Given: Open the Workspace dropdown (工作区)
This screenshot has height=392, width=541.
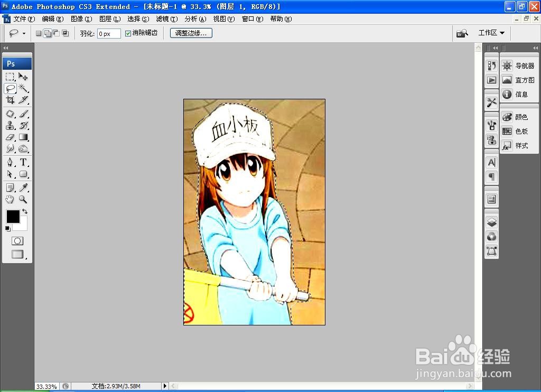Looking at the screenshot, I should [491, 33].
